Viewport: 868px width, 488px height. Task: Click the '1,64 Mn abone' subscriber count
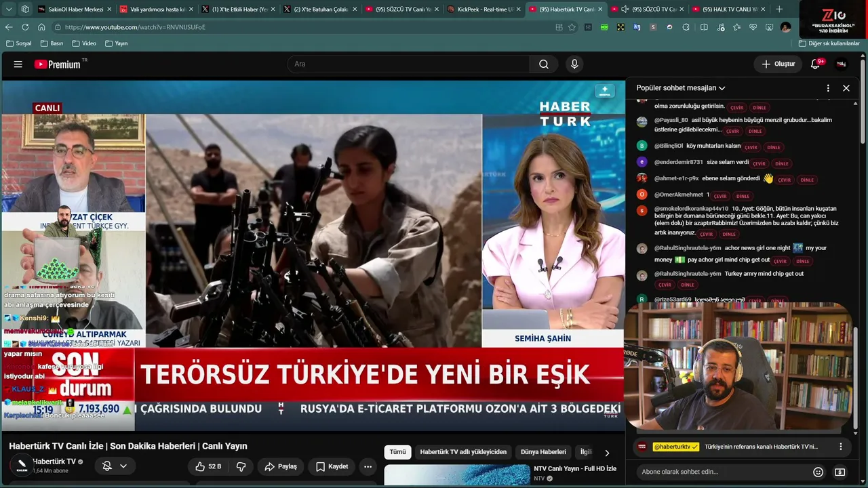(x=50, y=471)
